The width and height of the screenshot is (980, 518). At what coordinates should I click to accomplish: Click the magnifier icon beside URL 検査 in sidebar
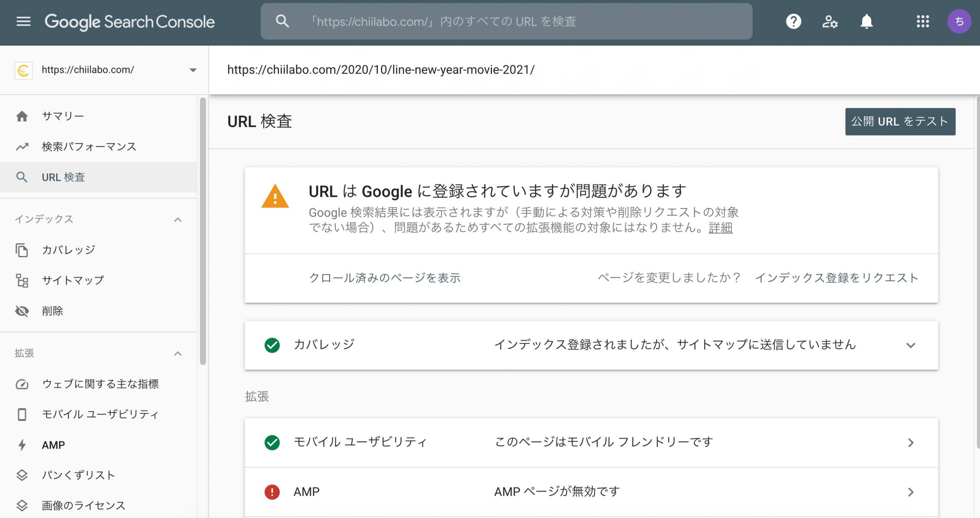(22, 177)
